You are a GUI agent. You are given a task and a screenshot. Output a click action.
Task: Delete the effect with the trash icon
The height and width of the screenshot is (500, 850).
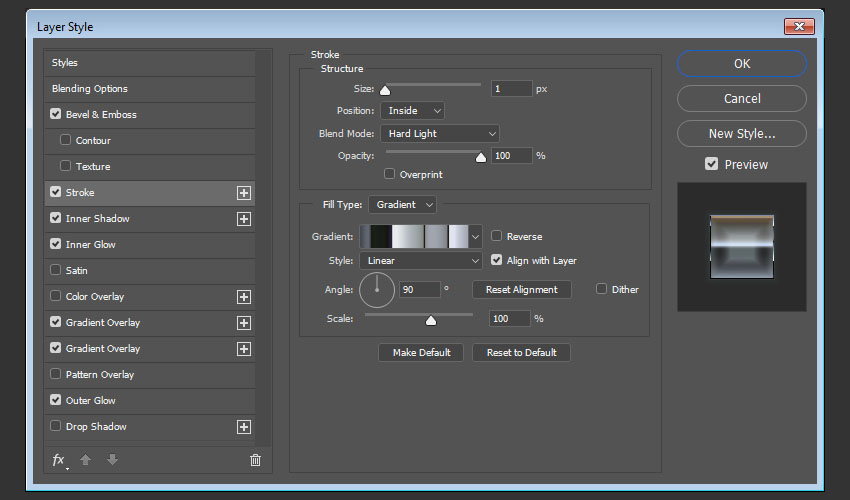pyautogui.click(x=255, y=460)
